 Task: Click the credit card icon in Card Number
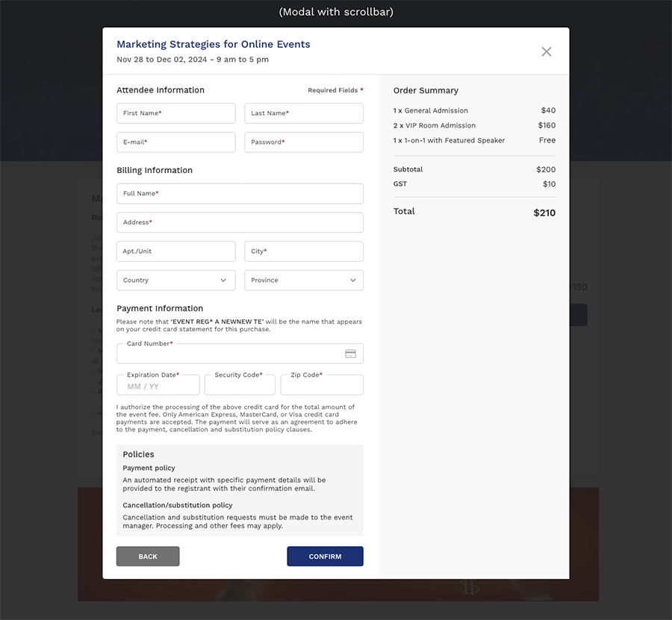pyautogui.click(x=350, y=354)
